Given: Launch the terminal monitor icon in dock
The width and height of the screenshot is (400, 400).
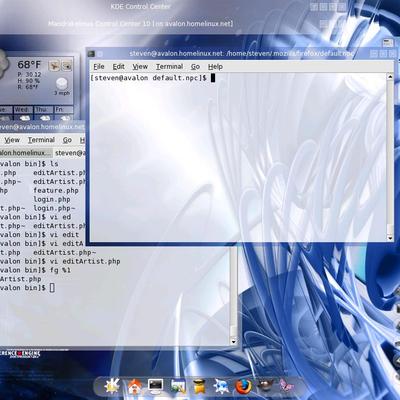Looking at the screenshot, I should pos(156,386).
